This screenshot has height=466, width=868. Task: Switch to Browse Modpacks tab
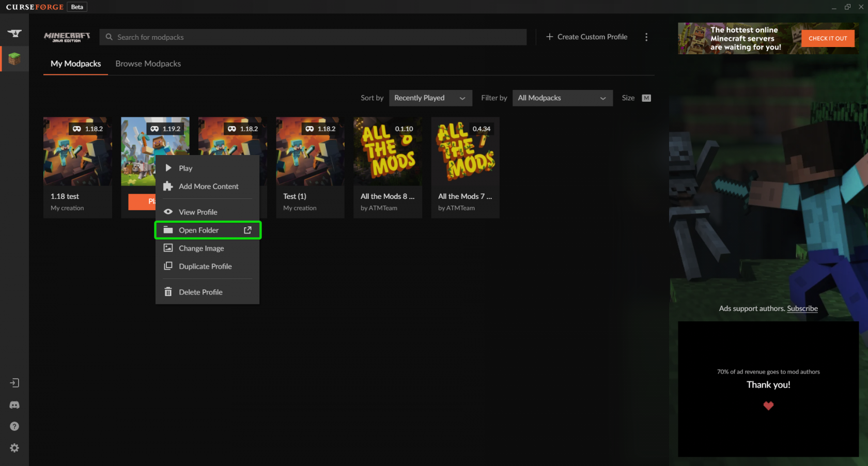pyautogui.click(x=148, y=64)
